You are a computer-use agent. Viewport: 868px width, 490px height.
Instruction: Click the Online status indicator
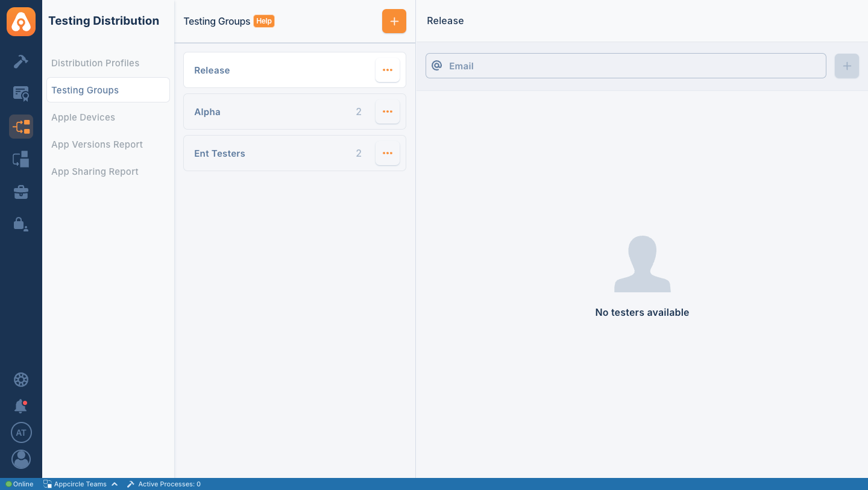[x=19, y=484]
